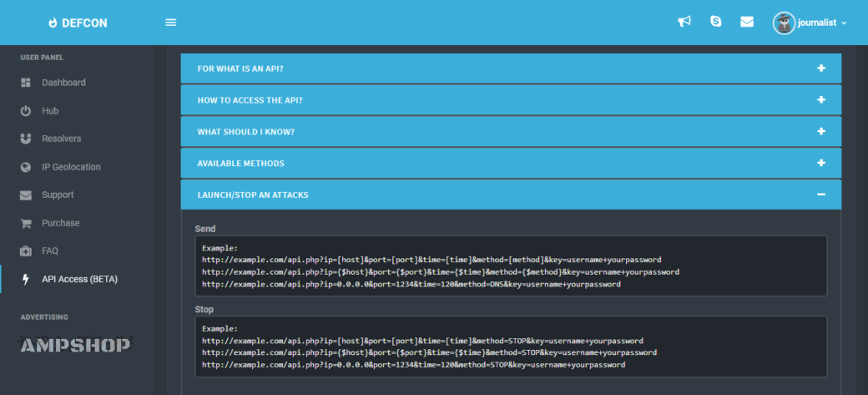The image size is (868, 395).
Task: Click the journalist user avatar
Action: [x=784, y=23]
